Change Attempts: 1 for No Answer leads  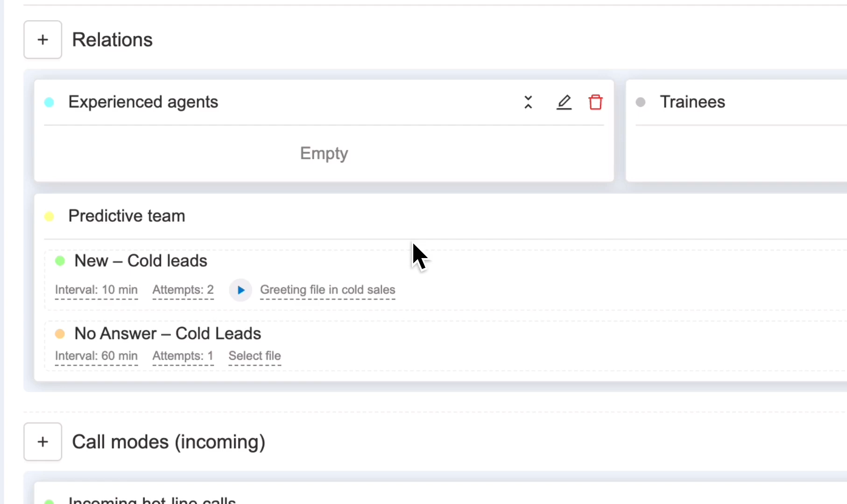(183, 356)
